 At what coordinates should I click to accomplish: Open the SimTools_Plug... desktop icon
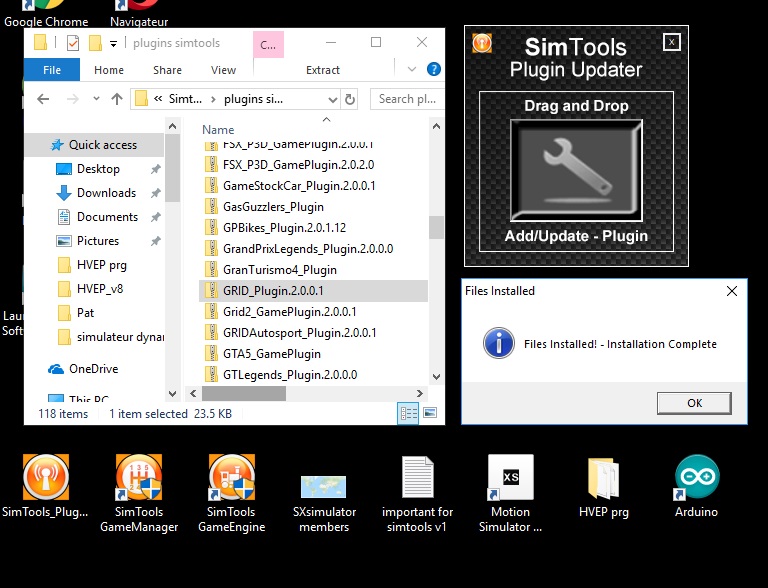(45, 486)
